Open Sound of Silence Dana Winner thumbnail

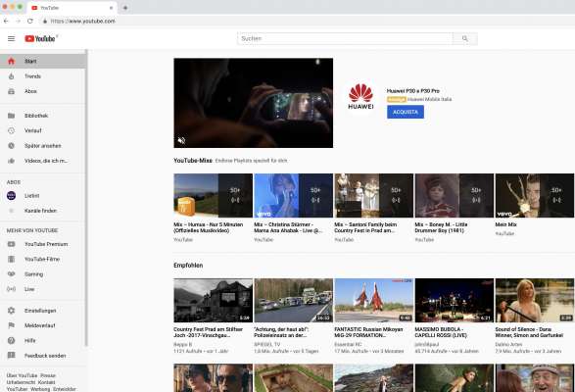point(534,300)
